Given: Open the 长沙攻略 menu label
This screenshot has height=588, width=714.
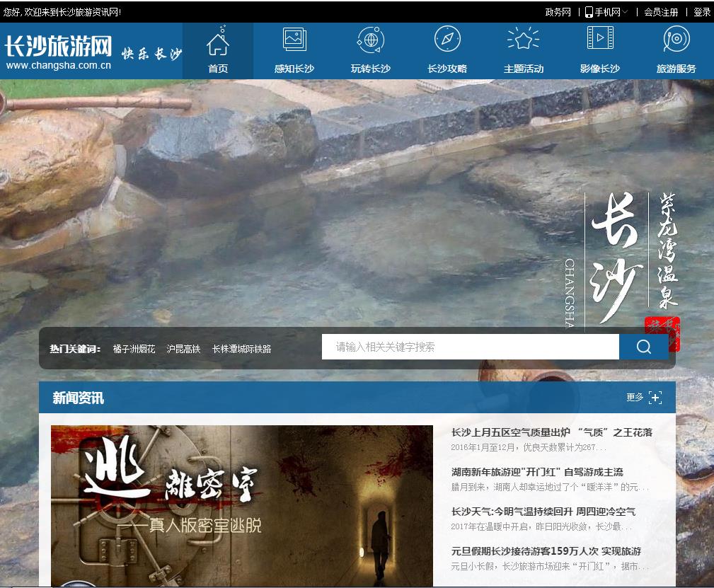Looking at the screenshot, I should pos(447,69).
